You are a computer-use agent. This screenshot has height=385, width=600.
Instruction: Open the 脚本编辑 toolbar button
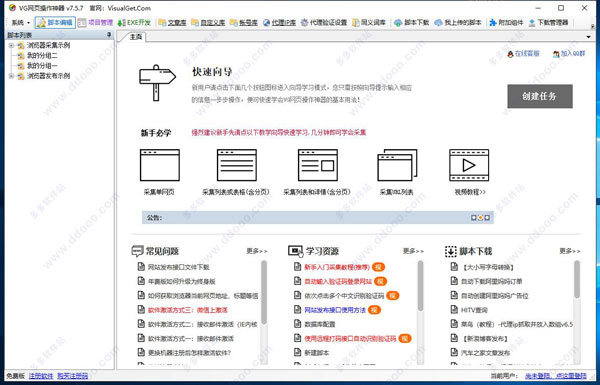pos(55,23)
